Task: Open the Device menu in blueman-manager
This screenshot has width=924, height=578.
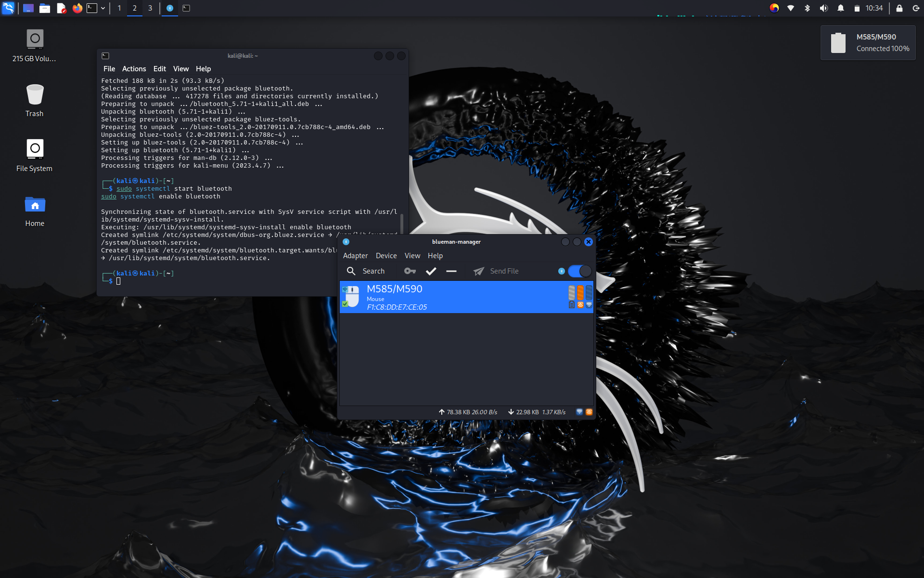Action: point(386,256)
